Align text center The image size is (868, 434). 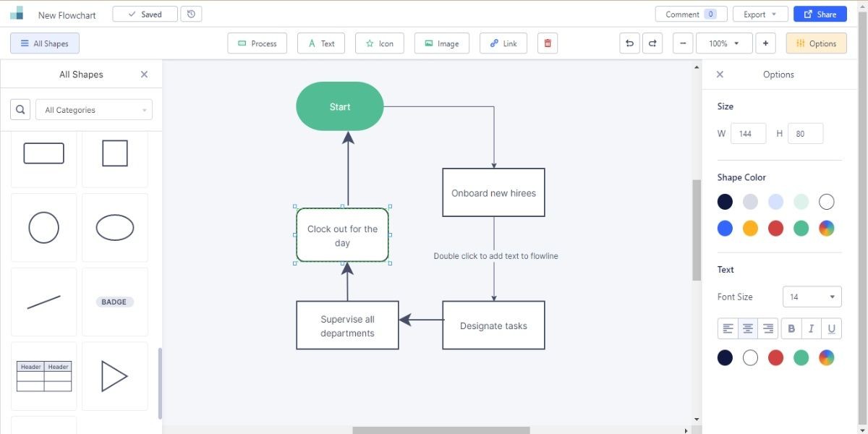pyautogui.click(x=748, y=328)
